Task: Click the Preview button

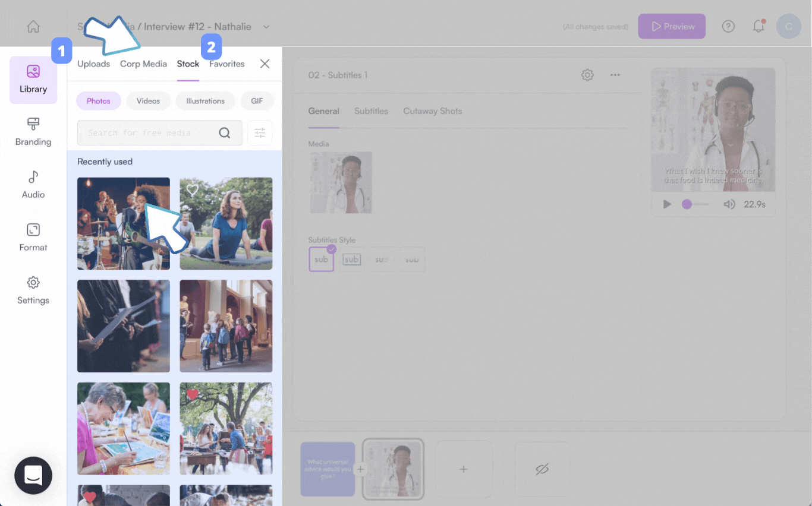Action: point(672,27)
